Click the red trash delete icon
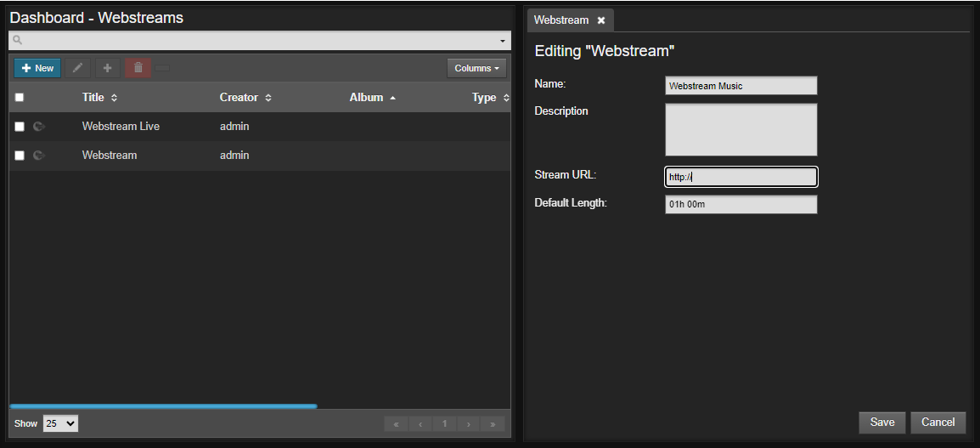 tap(138, 68)
